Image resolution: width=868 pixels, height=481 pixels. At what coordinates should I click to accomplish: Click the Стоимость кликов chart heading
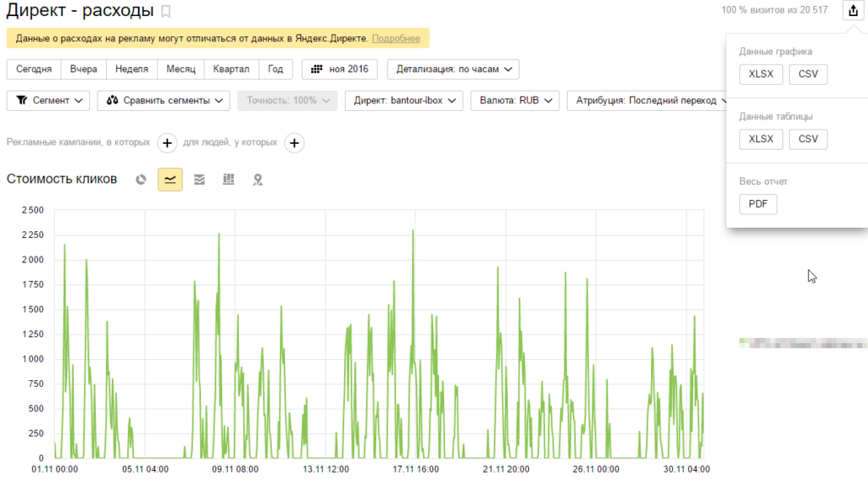click(x=62, y=180)
